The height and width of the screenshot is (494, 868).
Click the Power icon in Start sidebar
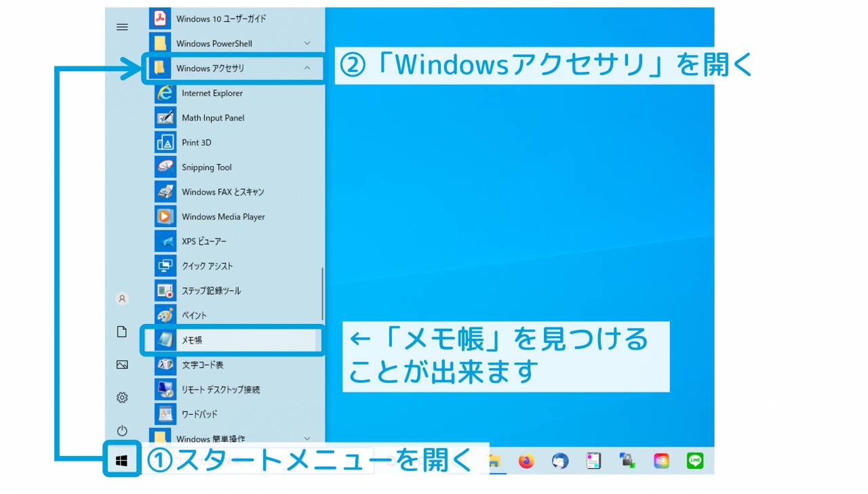pos(122,430)
